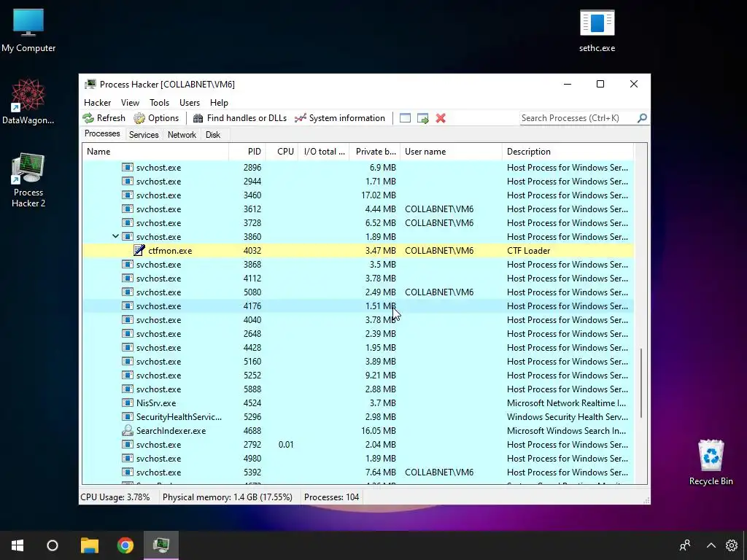Screen dimensions: 747x560
Task: Click the ctfmon.exe pen icon
Action: point(139,251)
